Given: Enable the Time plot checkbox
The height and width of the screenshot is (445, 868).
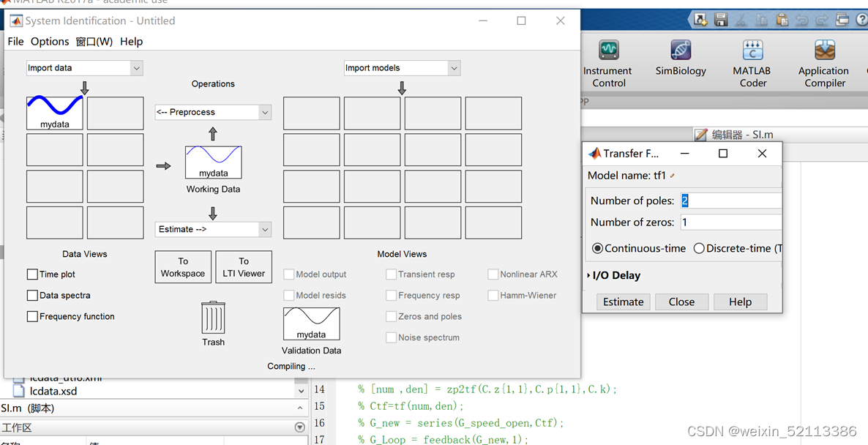Looking at the screenshot, I should pos(32,274).
